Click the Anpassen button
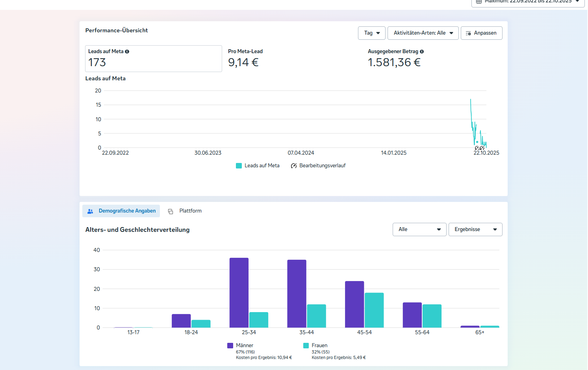The image size is (588, 370). click(x=481, y=33)
